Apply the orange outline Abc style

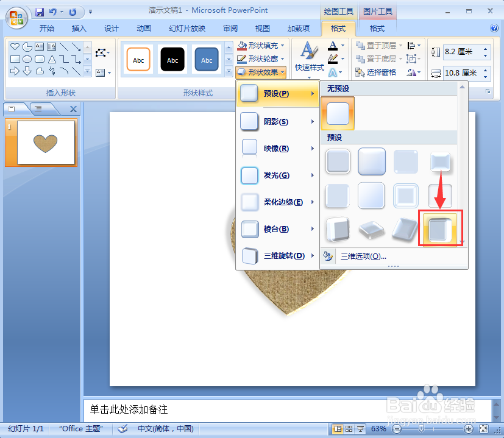point(138,60)
